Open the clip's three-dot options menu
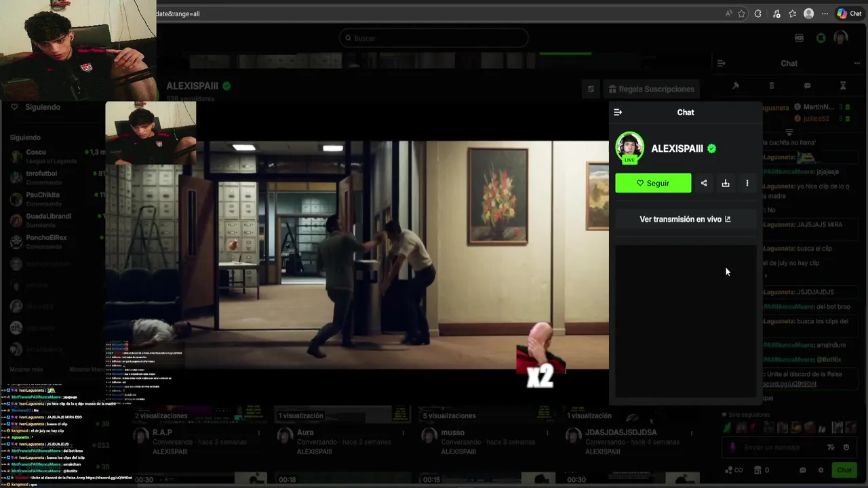The image size is (868, 488). tap(747, 183)
